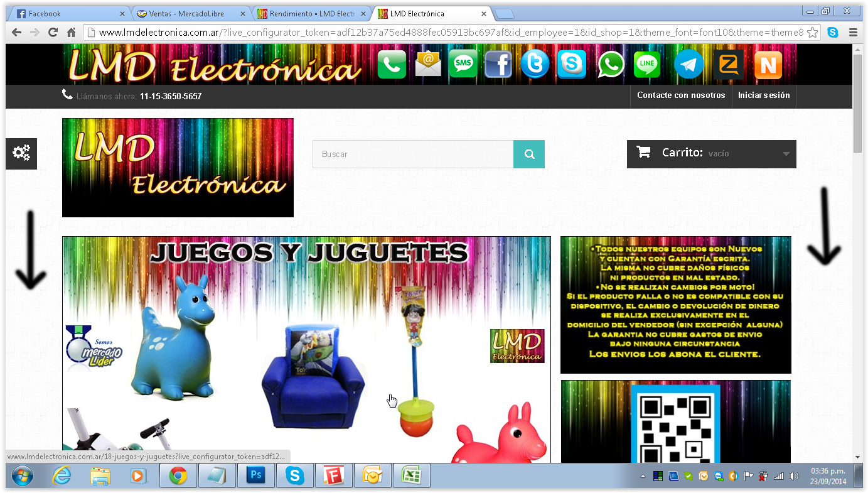
Task: Open Excel from the taskbar
Action: pos(411,476)
